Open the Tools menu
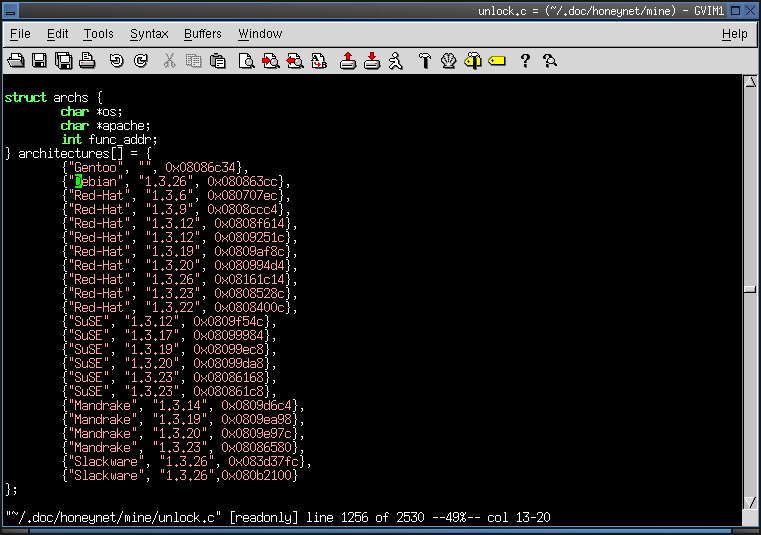This screenshot has width=761, height=535. pos(99,33)
